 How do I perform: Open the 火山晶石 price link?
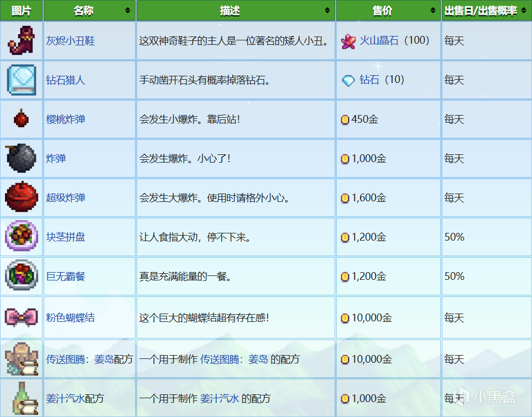point(379,40)
